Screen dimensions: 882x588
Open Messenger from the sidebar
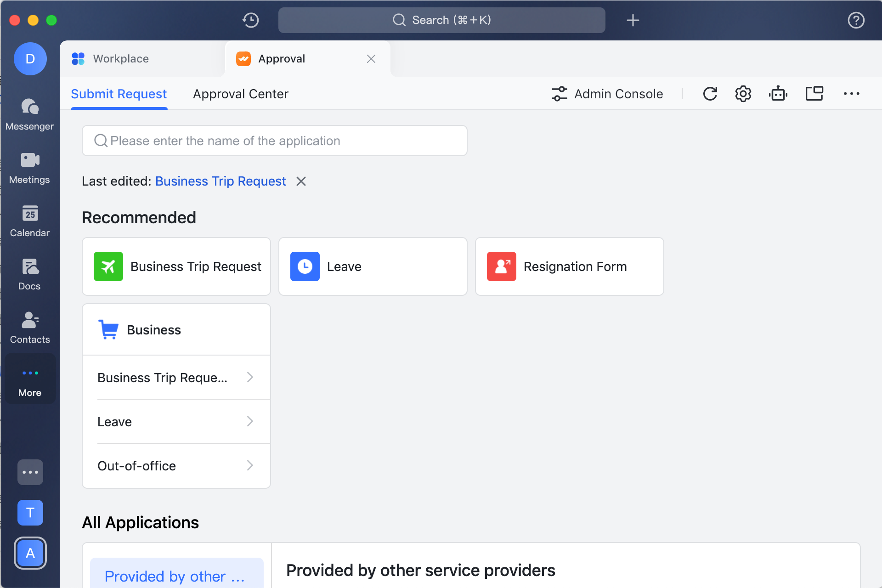coord(30,114)
